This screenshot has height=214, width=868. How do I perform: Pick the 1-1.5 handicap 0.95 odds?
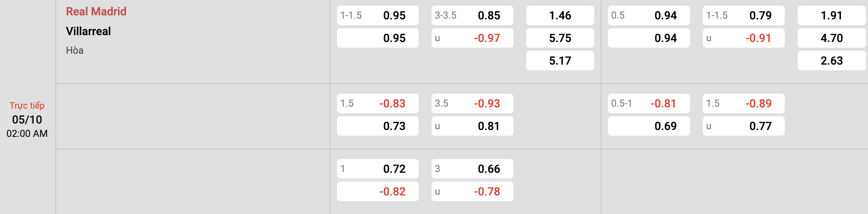[377, 15]
